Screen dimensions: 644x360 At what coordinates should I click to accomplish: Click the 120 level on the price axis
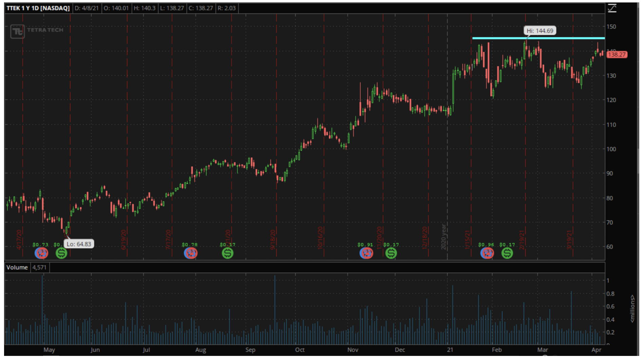(x=611, y=100)
